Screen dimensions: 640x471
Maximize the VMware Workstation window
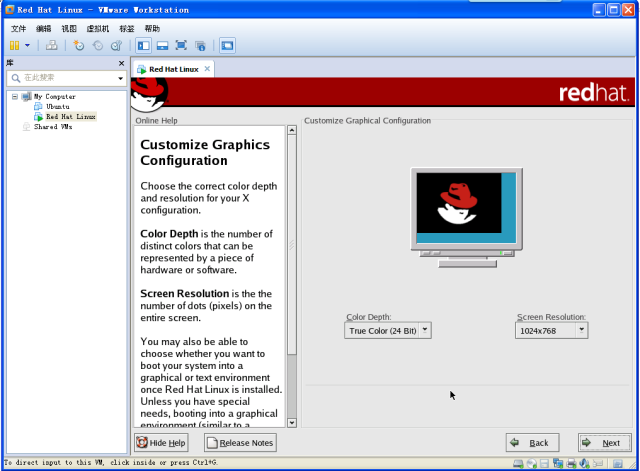point(613,10)
